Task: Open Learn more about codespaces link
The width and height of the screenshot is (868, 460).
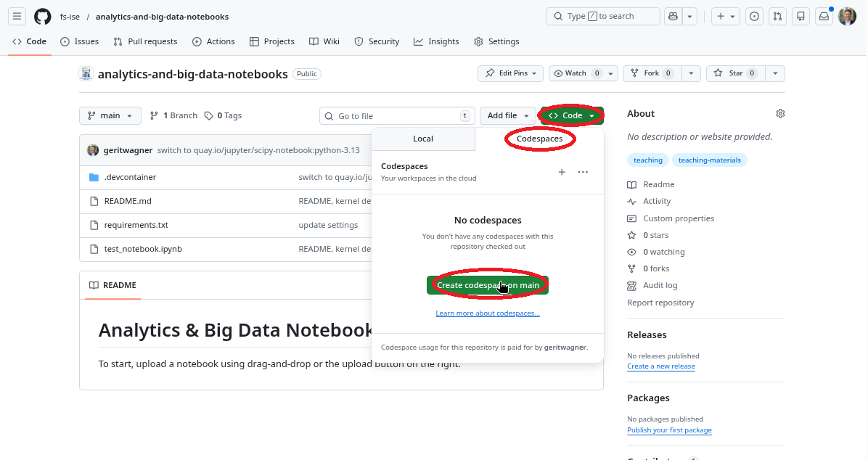Action: (488, 313)
